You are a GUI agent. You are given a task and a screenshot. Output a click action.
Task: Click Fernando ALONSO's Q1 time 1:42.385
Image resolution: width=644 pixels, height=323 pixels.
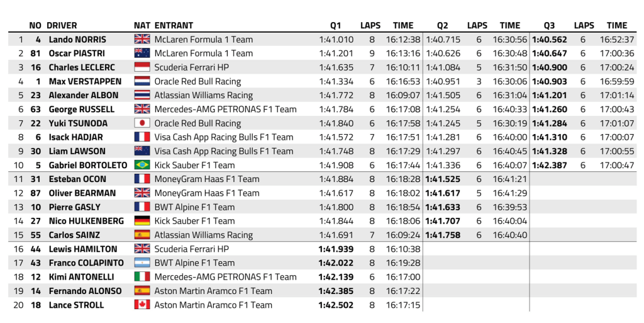[336, 291]
